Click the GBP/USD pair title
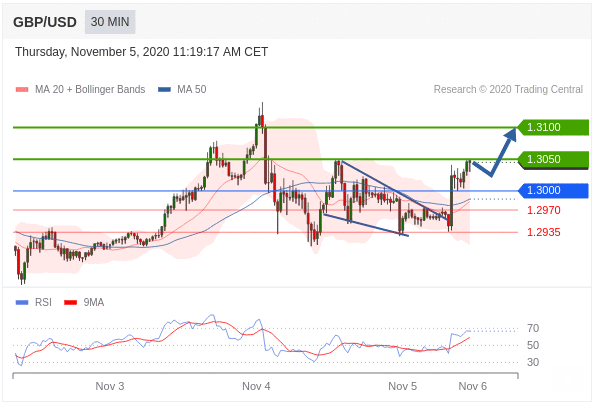The image size is (595, 405). coord(45,22)
